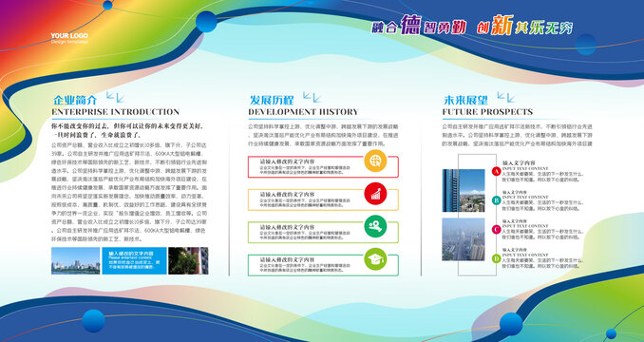Click the YOUR LOGO placeholder text
Image resolution: width=644 pixels, height=342 pixels.
(69, 36)
